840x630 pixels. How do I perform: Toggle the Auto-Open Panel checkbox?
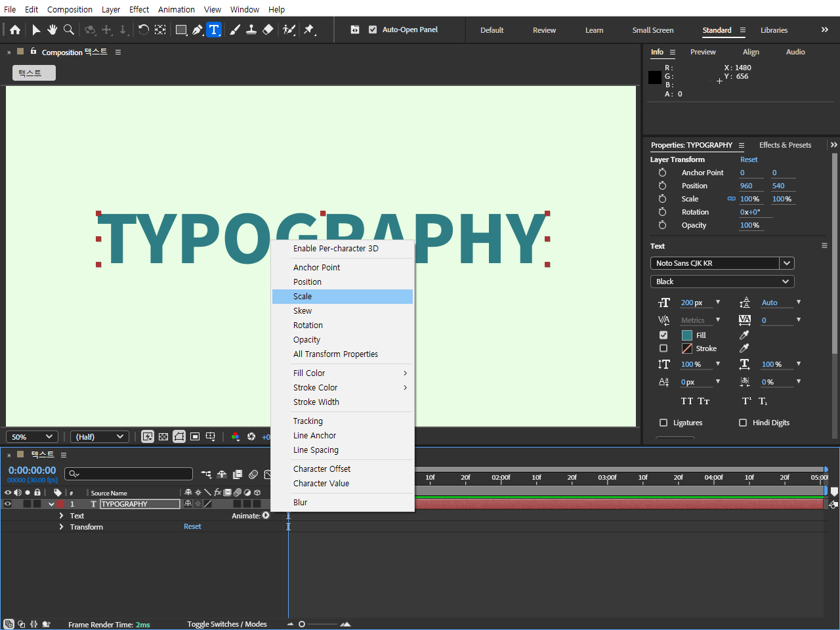(373, 30)
